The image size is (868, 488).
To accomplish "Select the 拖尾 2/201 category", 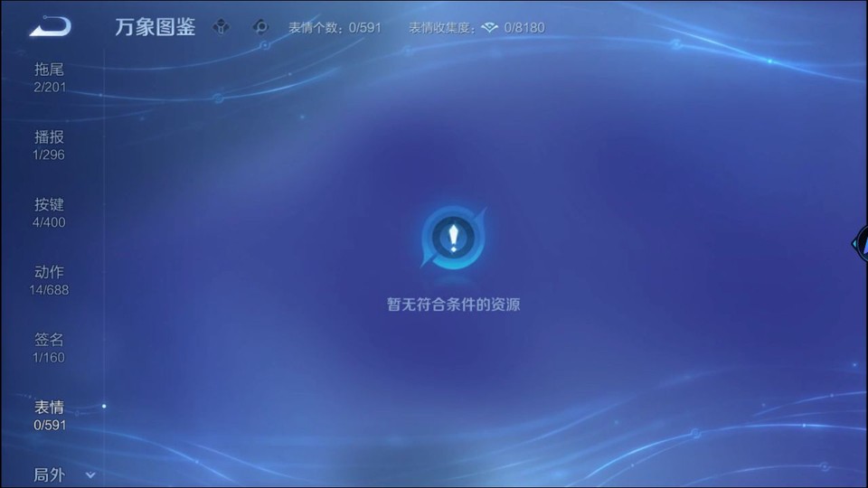I will tap(49, 78).
